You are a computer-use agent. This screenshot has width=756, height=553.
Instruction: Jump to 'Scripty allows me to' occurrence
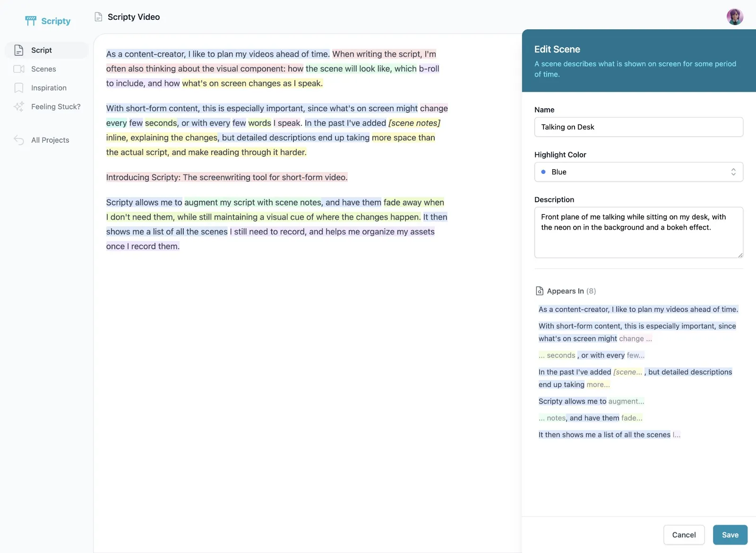click(572, 401)
